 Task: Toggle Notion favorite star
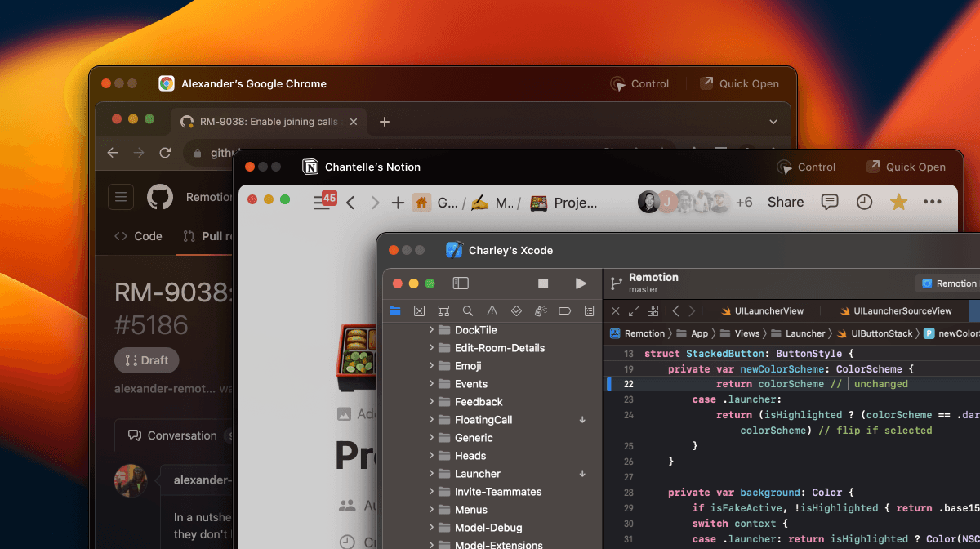[898, 202]
